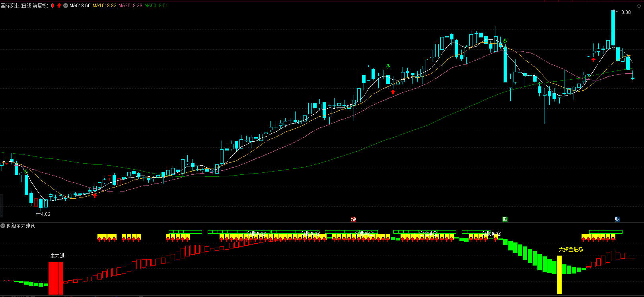Click the MA5: 8.66 label
Image resolution: width=644 pixels, height=297 pixels.
[80, 6]
